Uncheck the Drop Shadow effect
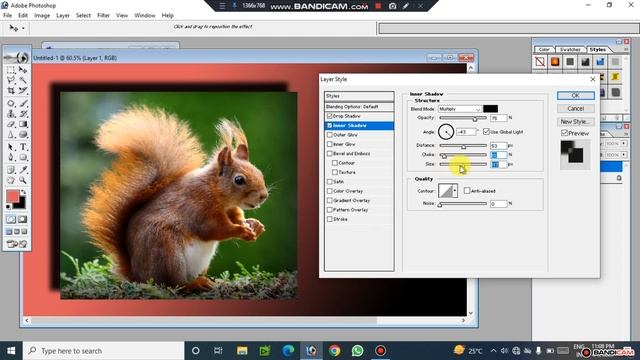The height and width of the screenshot is (360, 640). coord(330,116)
